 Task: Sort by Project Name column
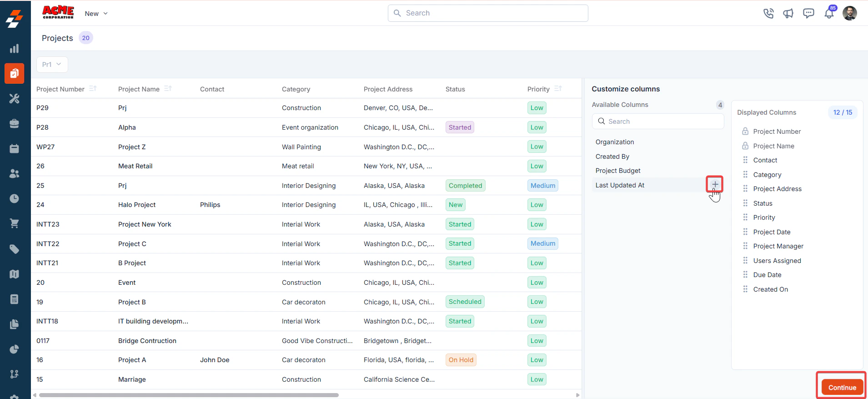[168, 88]
